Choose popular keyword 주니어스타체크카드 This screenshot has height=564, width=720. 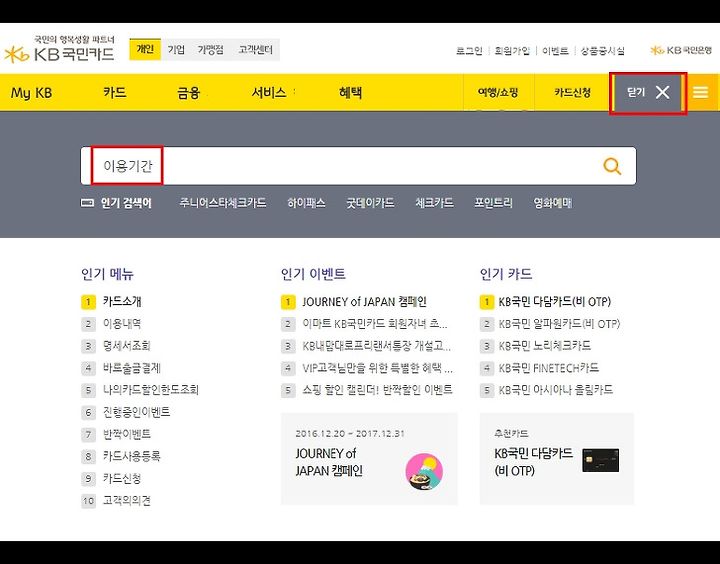coord(223,203)
